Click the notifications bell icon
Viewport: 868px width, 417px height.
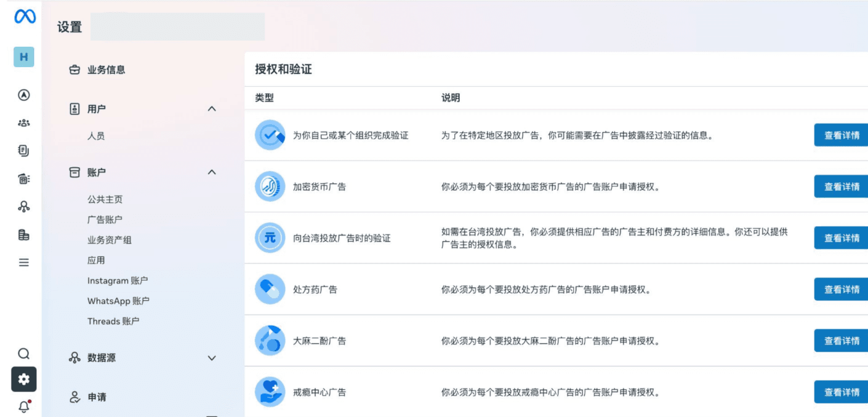pyautogui.click(x=24, y=407)
